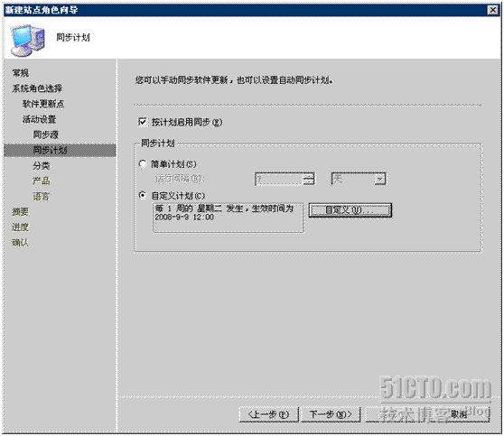Screen dimensions: 504x436
Task: Open the 自定义 schedule button
Action: [x=350, y=210]
